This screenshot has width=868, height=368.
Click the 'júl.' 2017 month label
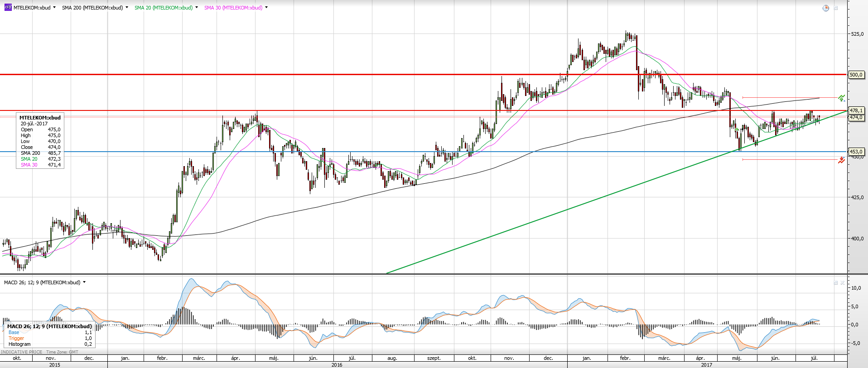point(814,358)
